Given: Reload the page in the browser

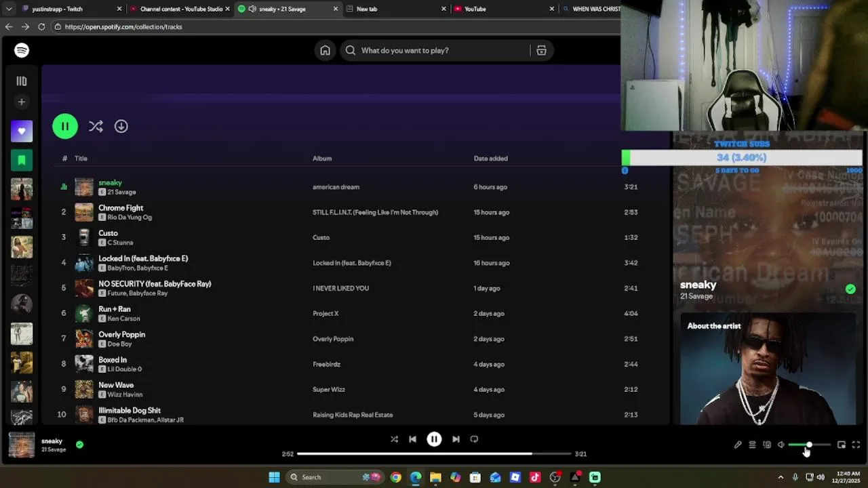Looking at the screenshot, I should tap(41, 26).
